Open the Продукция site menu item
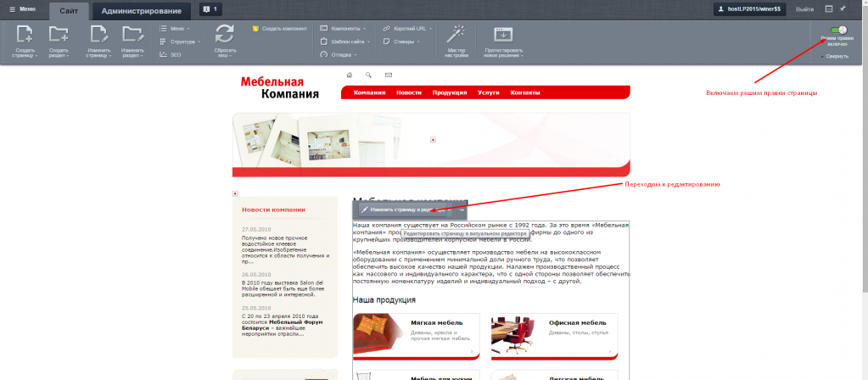 click(x=450, y=92)
